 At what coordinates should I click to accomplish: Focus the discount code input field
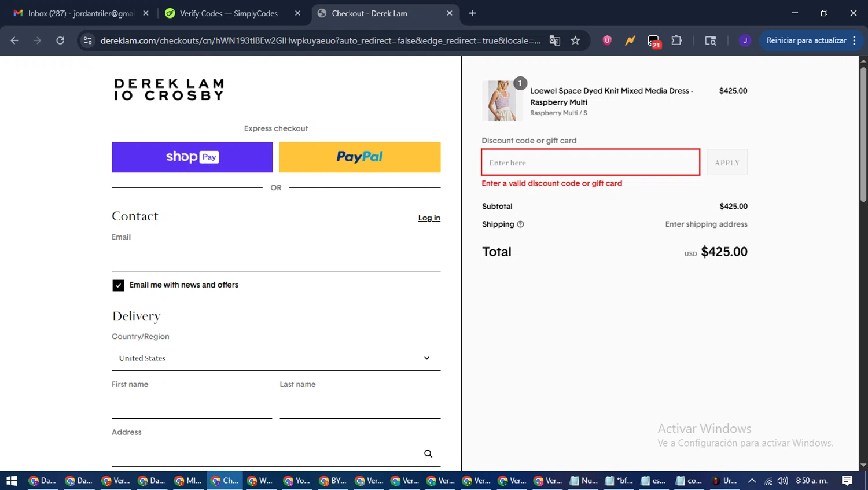(x=590, y=163)
